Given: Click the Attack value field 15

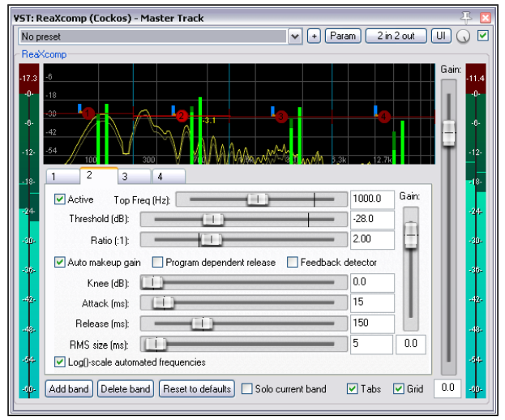Looking at the screenshot, I should [x=372, y=302].
